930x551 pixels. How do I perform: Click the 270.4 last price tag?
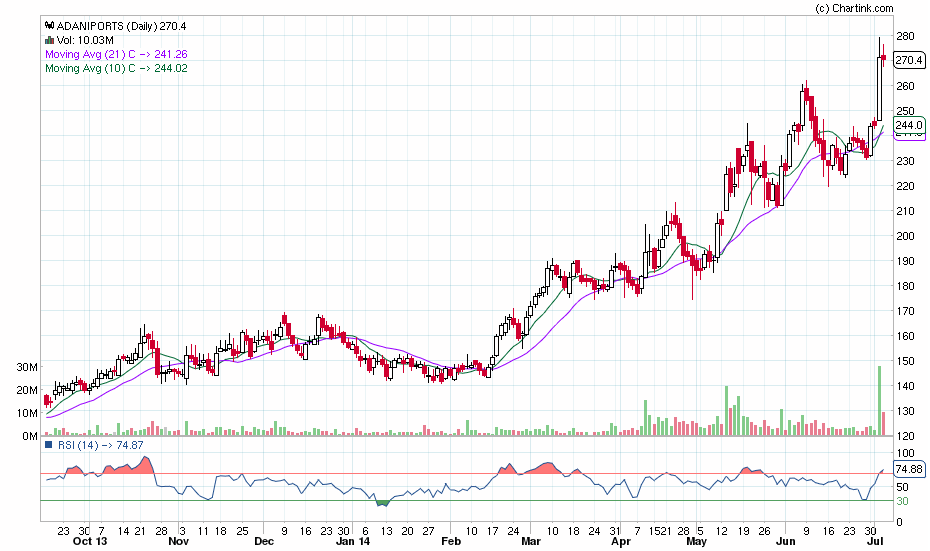[909, 60]
